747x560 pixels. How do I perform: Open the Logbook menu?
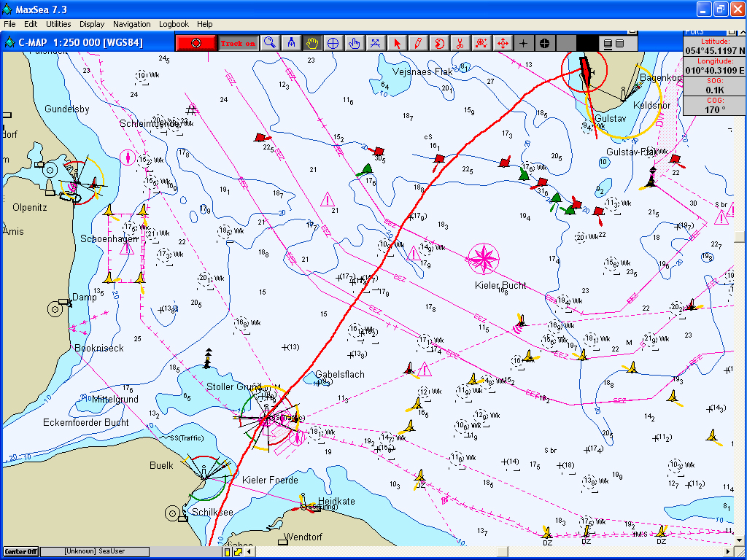174,24
